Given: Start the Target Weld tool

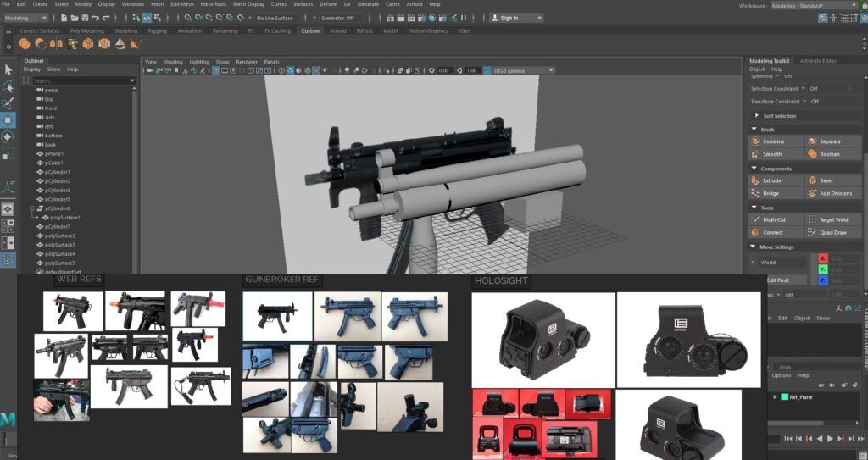Looking at the screenshot, I should coord(833,219).
